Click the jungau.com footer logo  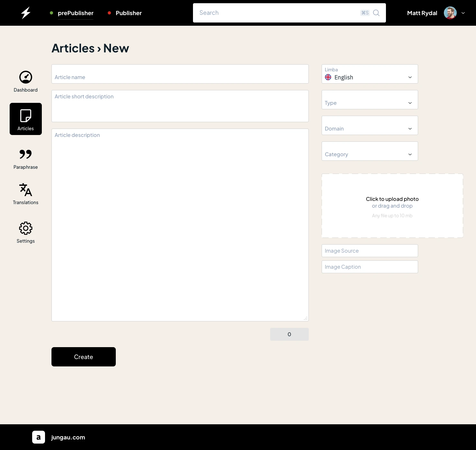(x=39, y=437)
